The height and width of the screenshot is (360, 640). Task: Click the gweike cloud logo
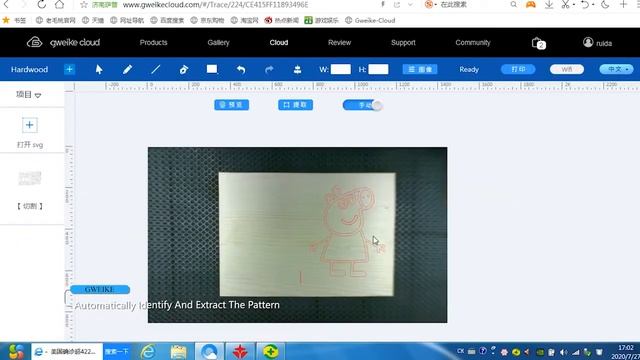(x=63, y=42)
